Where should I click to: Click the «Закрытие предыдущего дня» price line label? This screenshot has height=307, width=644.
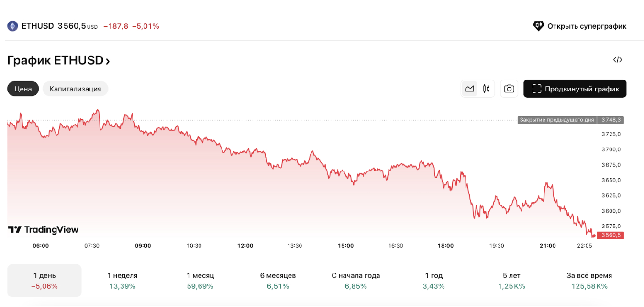point(557,120)
